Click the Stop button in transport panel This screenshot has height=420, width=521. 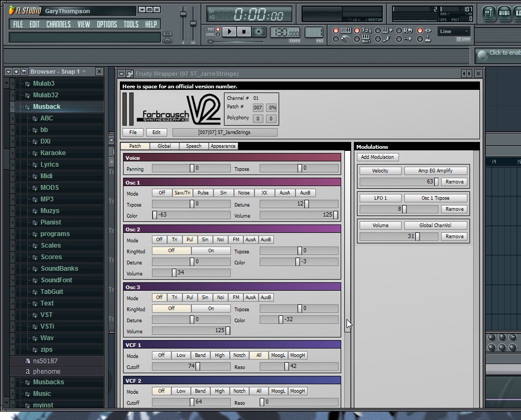coord(243,32)
